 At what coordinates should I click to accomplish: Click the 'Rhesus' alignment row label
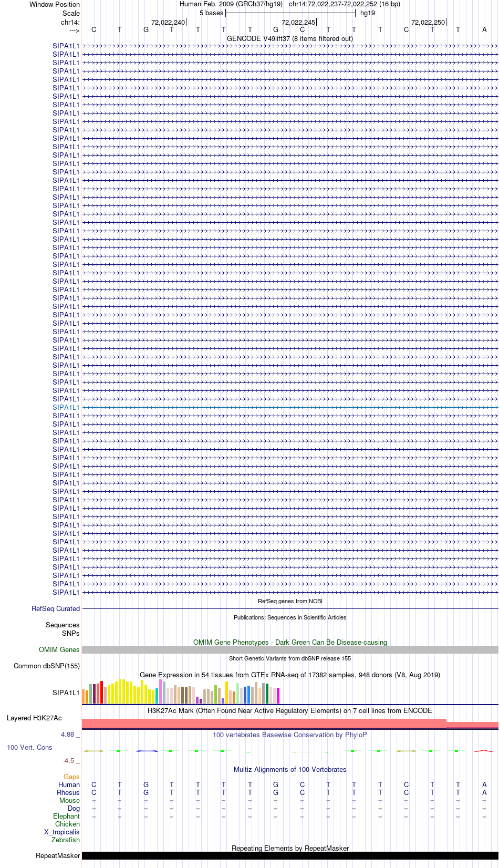[x=68, y=793]
